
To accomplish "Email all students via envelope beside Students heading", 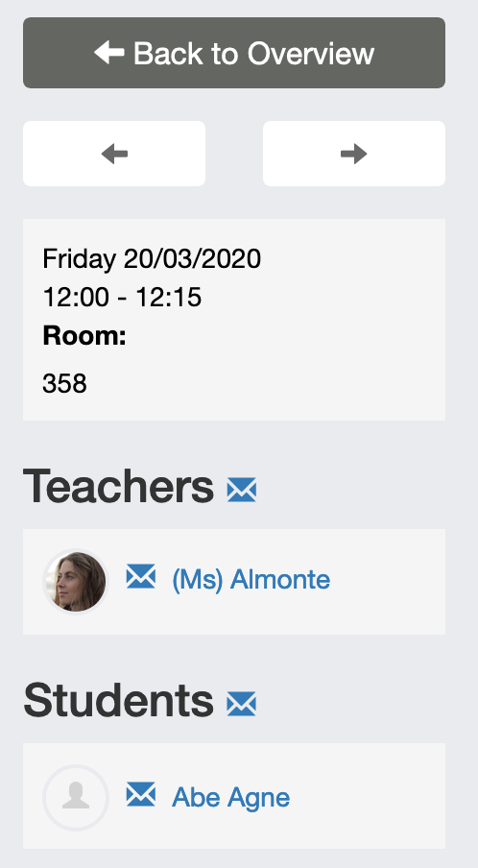I will pos(242,704).
